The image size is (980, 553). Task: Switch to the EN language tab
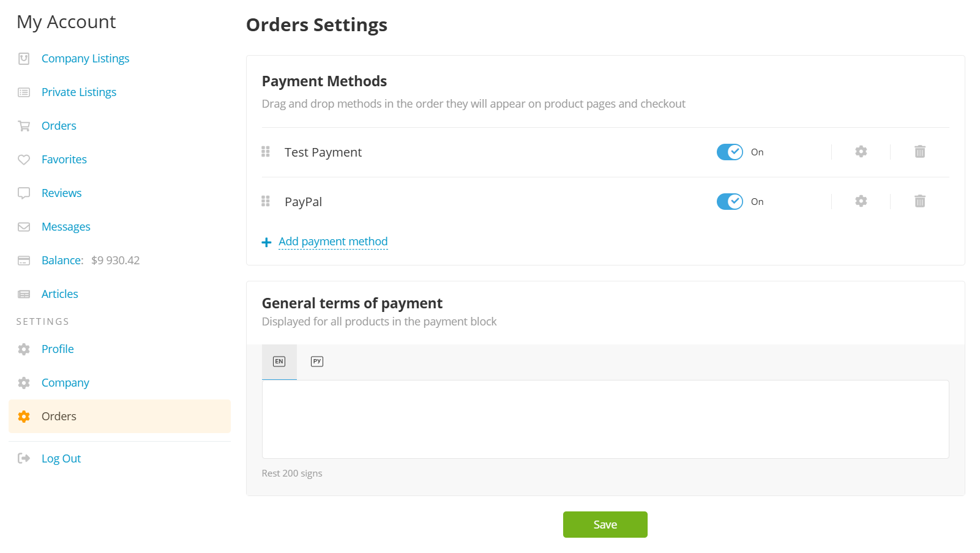[x=279, y=362]
